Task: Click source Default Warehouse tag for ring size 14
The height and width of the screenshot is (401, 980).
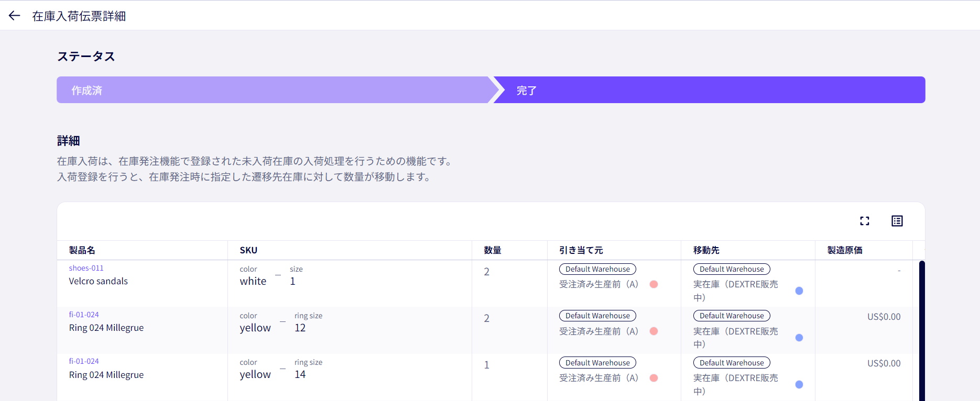Action: point(597,363)
